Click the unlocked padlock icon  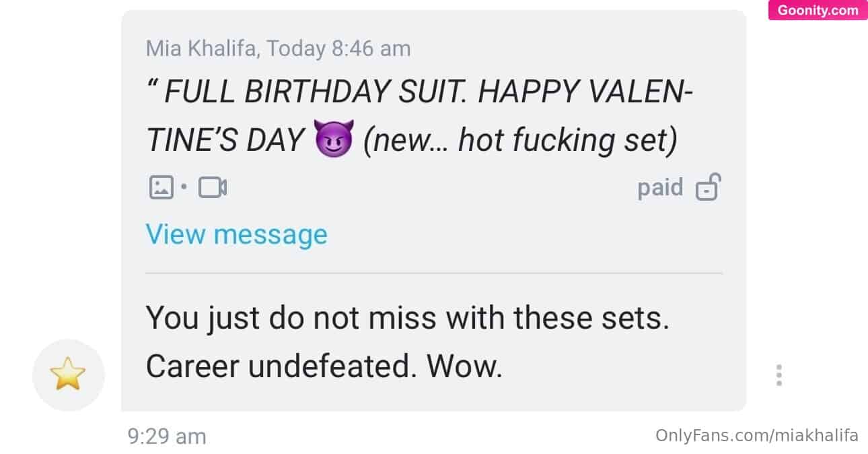pyautogui.click(x=707, y=187)
